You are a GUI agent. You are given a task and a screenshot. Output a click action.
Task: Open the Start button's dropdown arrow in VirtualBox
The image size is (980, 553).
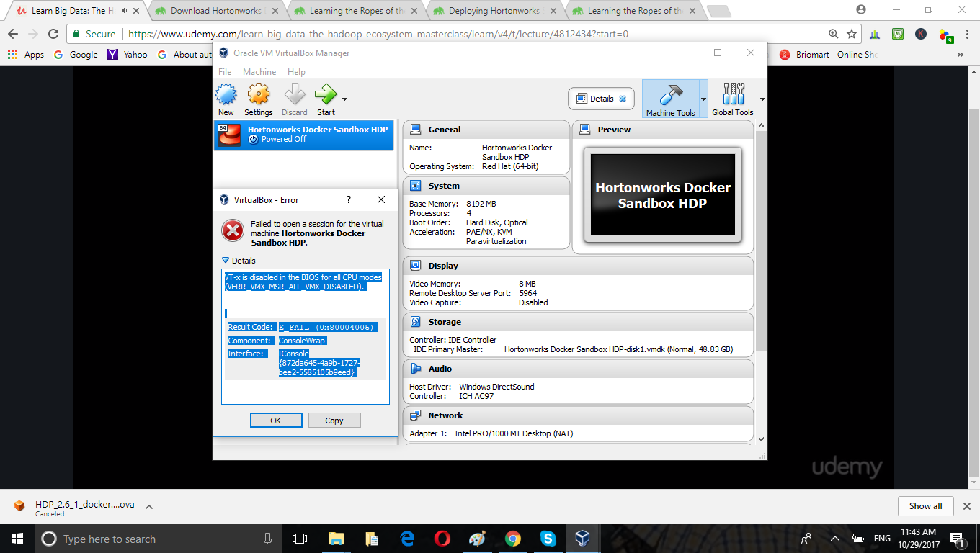(344, 99)
